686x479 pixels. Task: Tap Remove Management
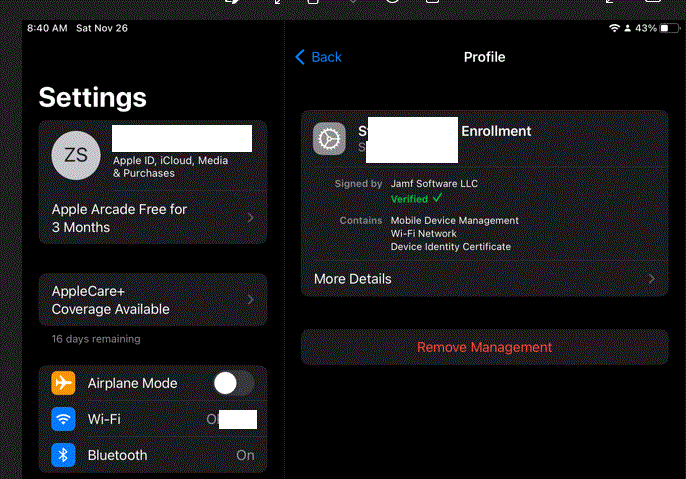[x=484, y=347]
